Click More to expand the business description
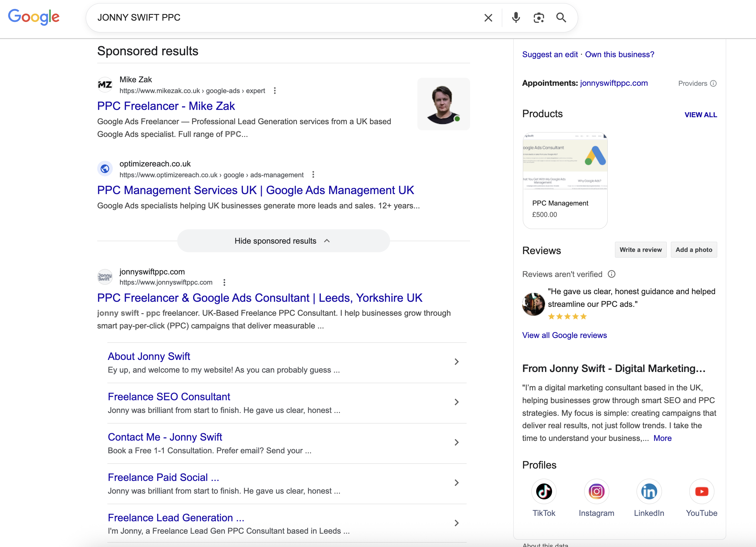 pyautogui.click(x=662, y=438)
